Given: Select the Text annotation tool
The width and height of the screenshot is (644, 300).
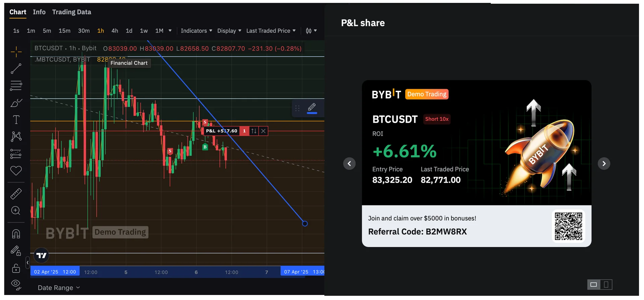Looking at the screenshot, I should (16, 120).
